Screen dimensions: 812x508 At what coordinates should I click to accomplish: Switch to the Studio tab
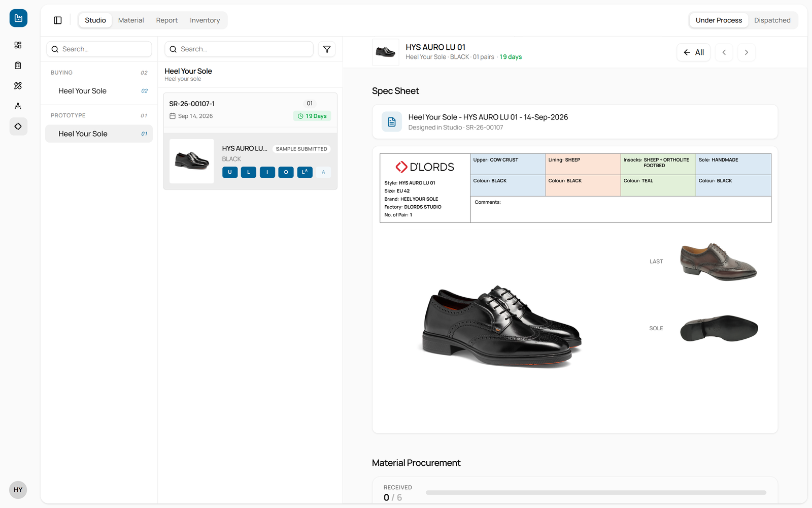tap(95, 20)
